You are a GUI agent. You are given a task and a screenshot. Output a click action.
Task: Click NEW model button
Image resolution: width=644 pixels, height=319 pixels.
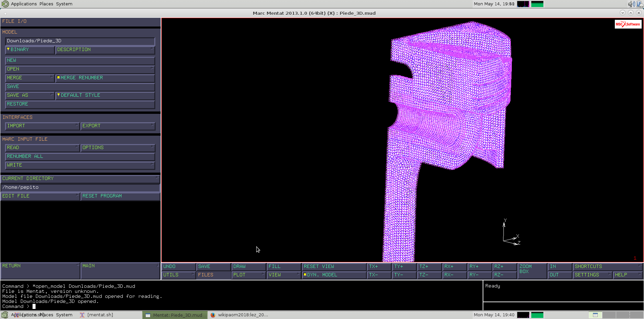pos(80,60)
